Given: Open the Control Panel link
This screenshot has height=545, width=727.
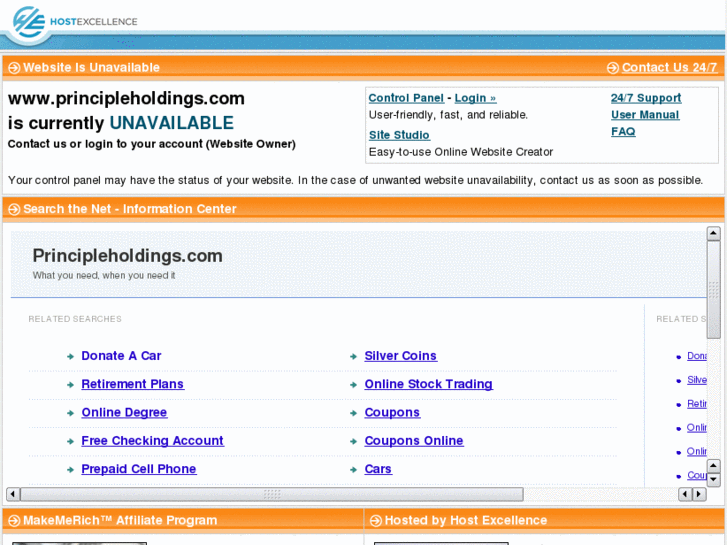Looking at the screenshot, I should pyautogui.click(x=406, y=98).
